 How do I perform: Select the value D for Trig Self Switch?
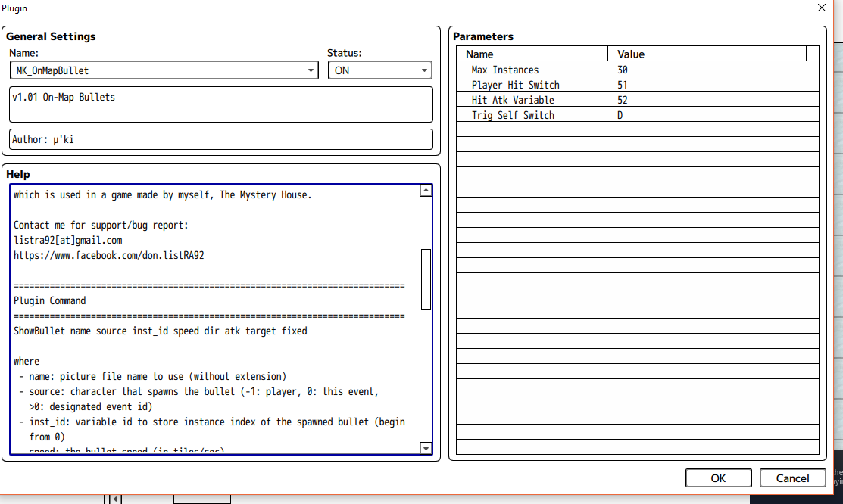(620, 115)
